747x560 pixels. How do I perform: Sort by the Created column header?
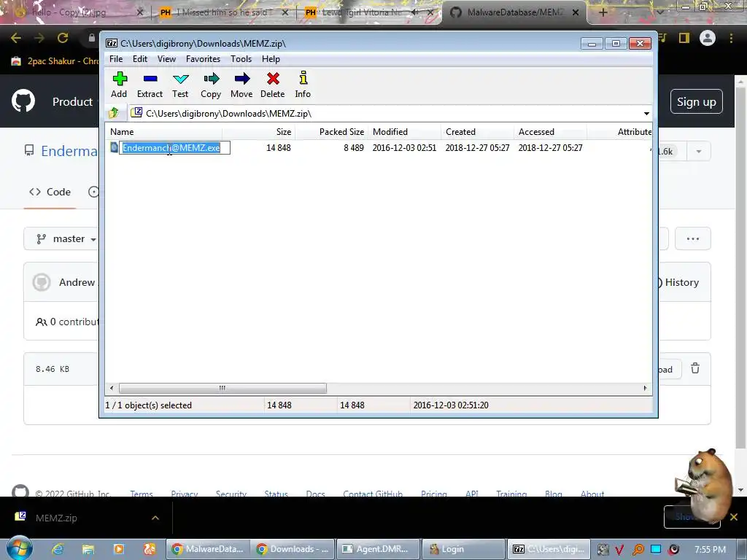(478, 132)
